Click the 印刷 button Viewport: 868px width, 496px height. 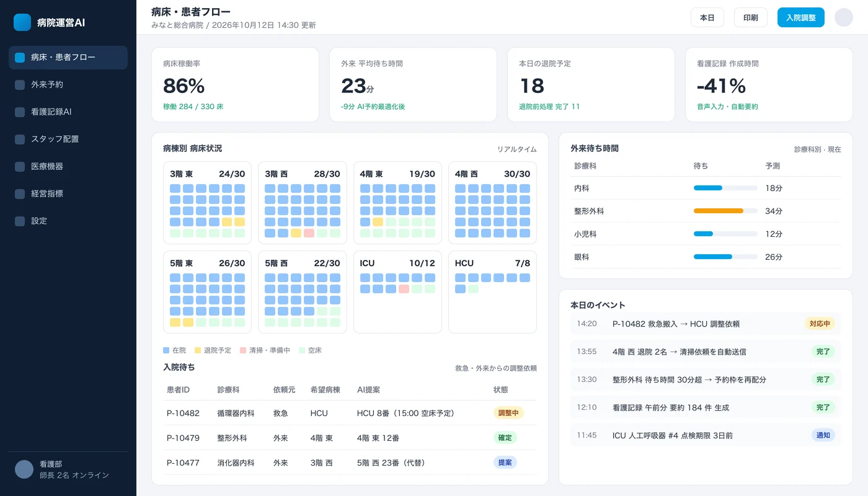pos(751,17)
